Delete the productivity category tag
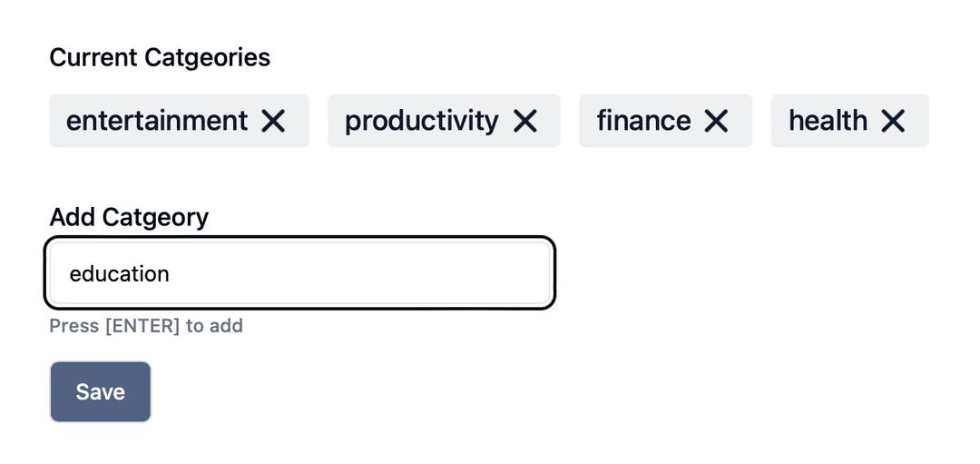 click(x=525, y=121)
